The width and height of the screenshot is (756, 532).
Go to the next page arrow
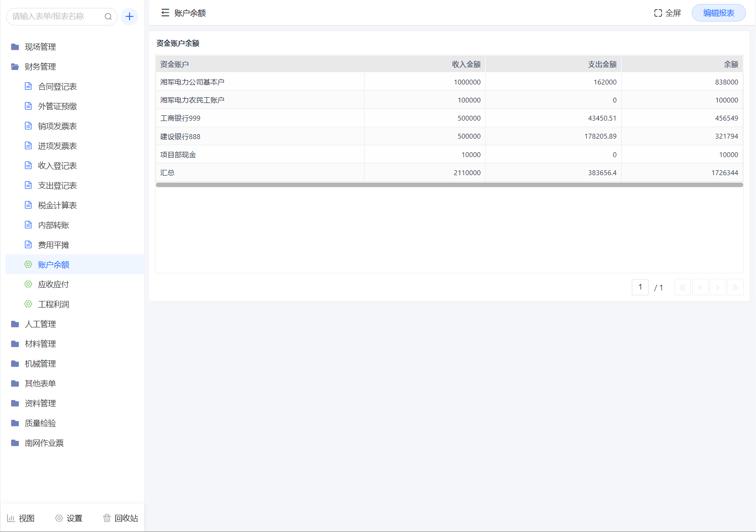(718, 287)
